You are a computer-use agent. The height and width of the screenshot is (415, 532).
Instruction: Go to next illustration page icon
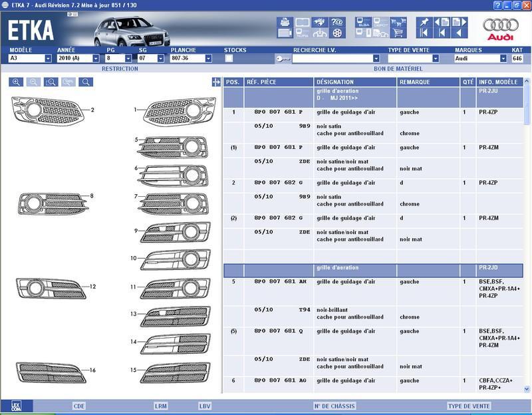tap(460, 22)
